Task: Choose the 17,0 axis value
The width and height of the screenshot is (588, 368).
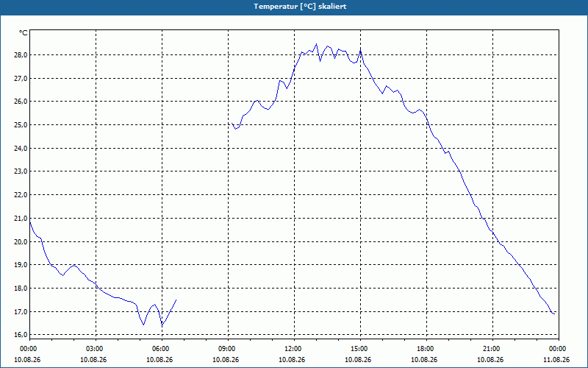Action: (21, 311)
